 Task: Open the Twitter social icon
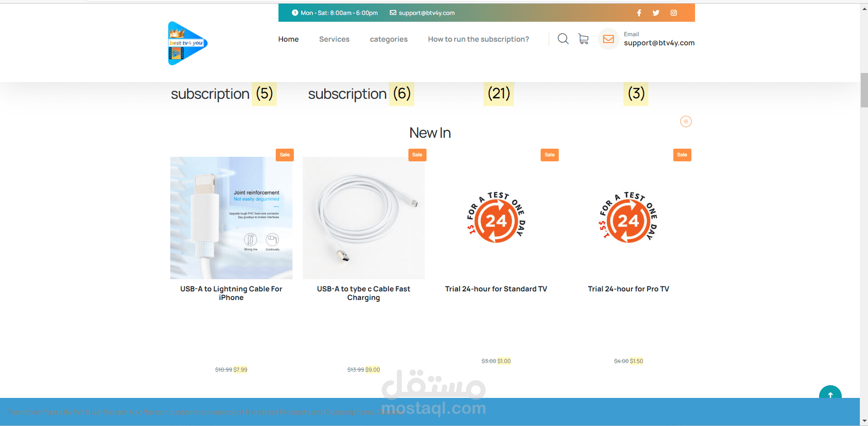tap(656, 13)
